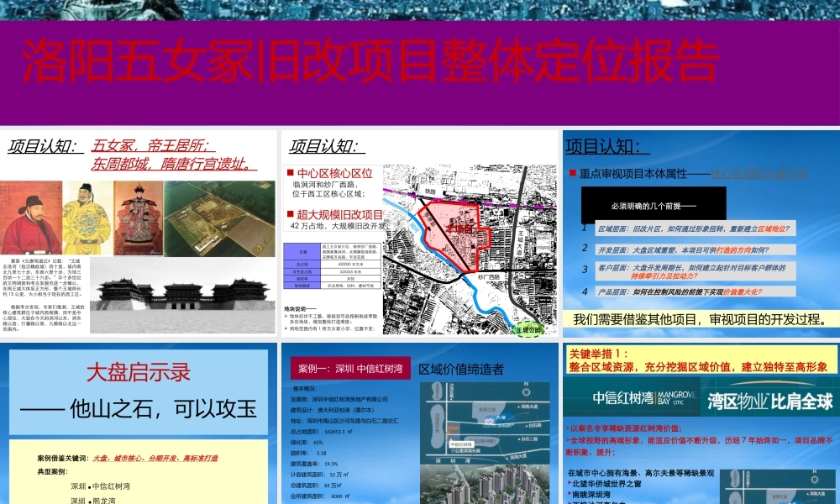Open the 关键举措1 slide
The image size is (840, 504).
[x=701, y=423]
